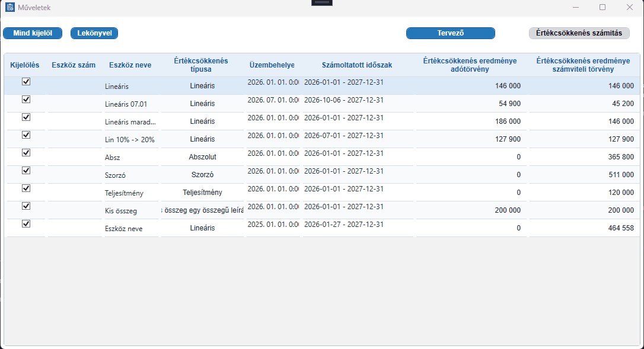Image resolution: width=644 pixels, height=349 pixels.
Task: Select the period 2026-01-27 - 2027-12-31
Action: tap(344, 224)
